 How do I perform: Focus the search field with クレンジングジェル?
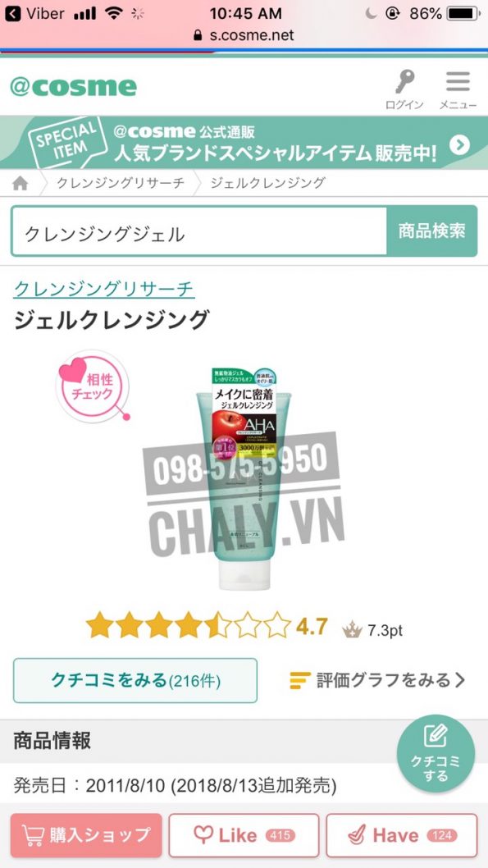click(199, 231)
